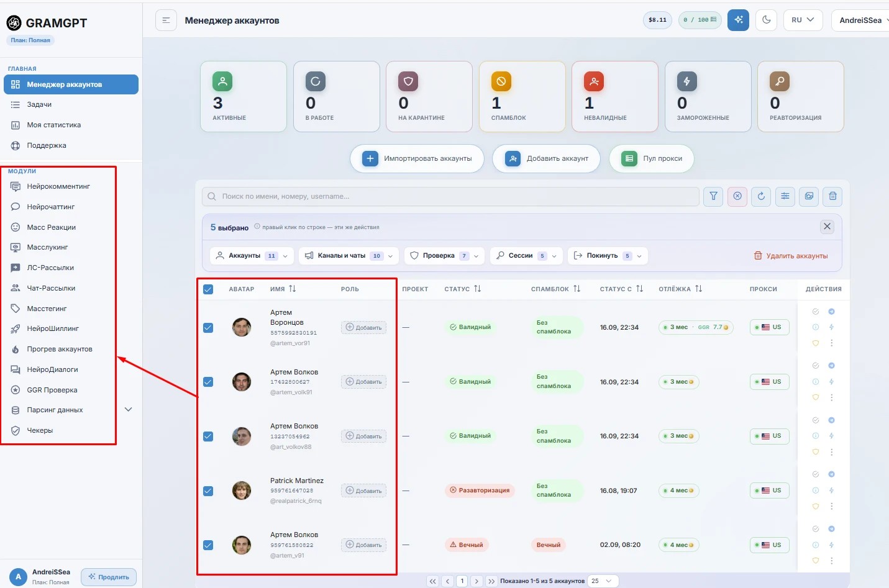Screen dimensions: 889x588
Task: Click Импортировать аккаунты button
Action: (x=417, y=159)
